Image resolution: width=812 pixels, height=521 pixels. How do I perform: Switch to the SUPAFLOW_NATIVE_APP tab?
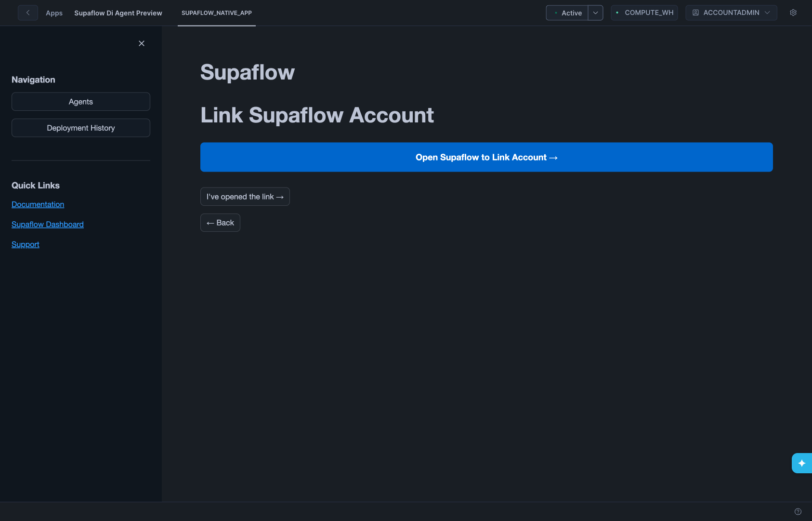pyautogui.click(x=216, y=13)
